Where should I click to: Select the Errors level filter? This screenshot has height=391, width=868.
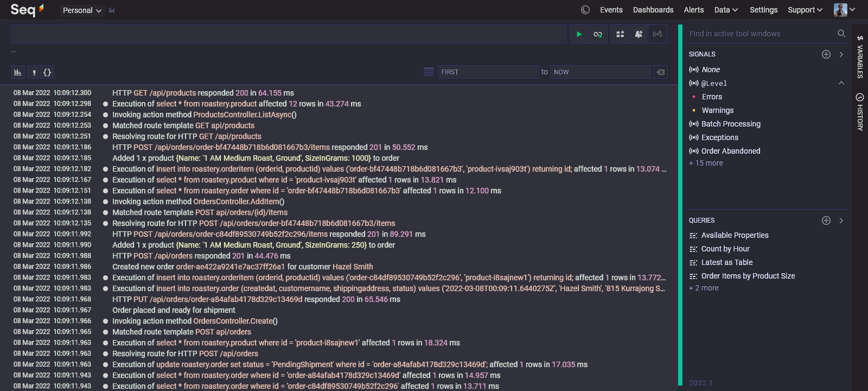tap(712, 97)
